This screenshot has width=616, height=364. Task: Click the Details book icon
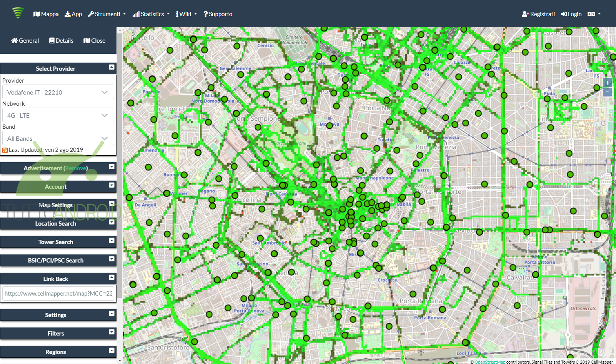click(52, 41)
